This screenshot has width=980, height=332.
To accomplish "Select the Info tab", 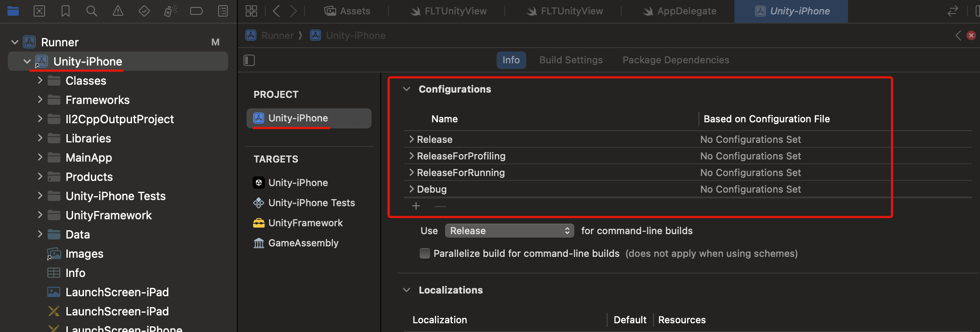I will pos(511,60).
